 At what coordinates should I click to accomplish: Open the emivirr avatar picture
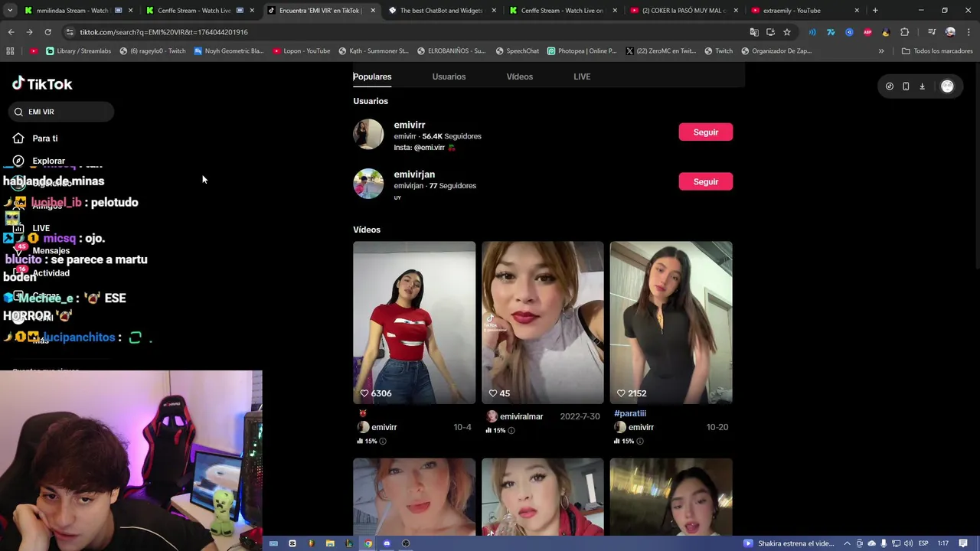[368, 134]
